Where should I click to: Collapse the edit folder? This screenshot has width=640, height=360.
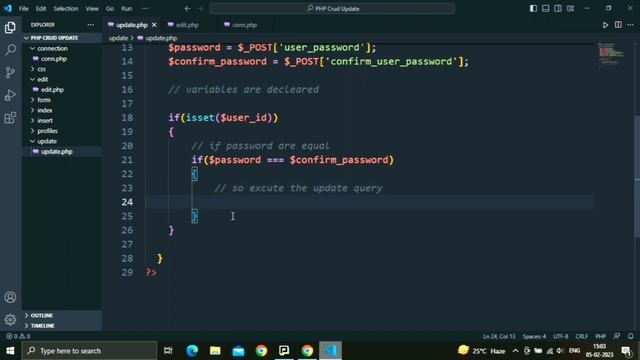tap(62, 79)
